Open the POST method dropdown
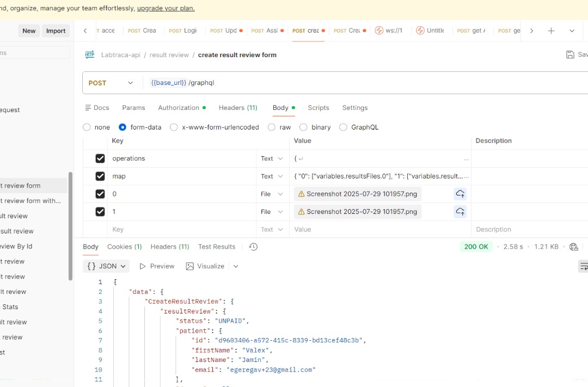Image resolution: width=588 pixels, height=387 pixels. tap(112, 83)
